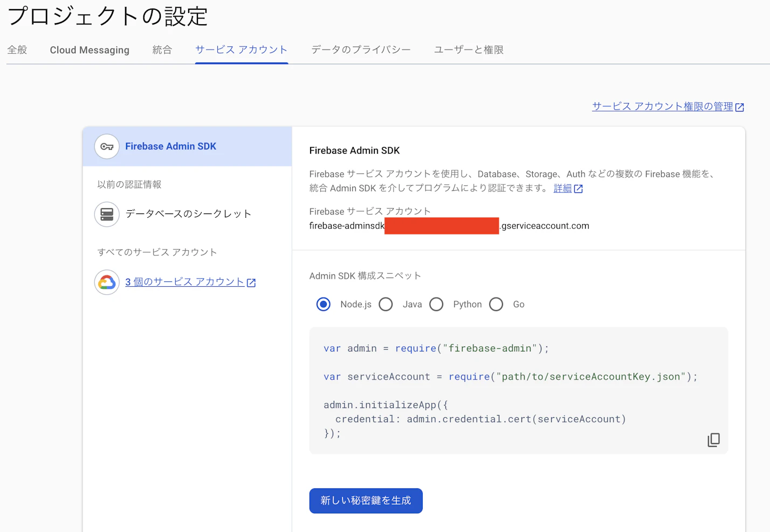Click external link icon next to 3個のサービスアカウント
The width and height of the screenshot is (770, 532).
click(251, 282)
